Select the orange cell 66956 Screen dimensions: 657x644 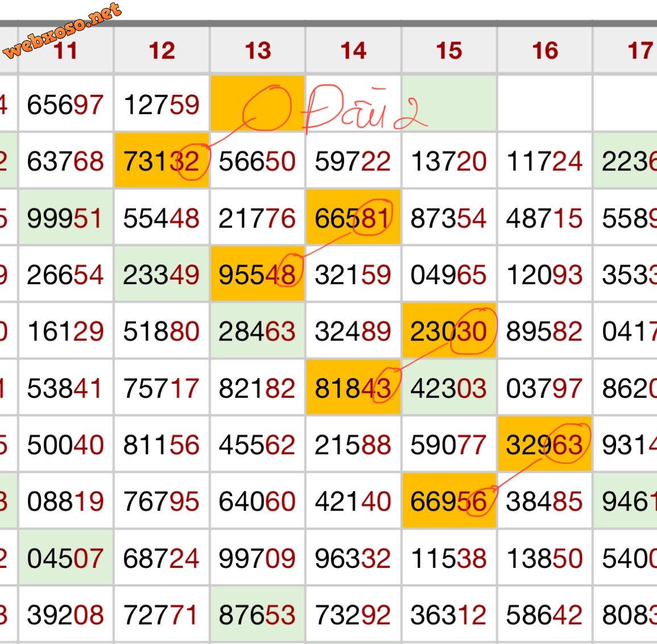[x=449, y=502]
